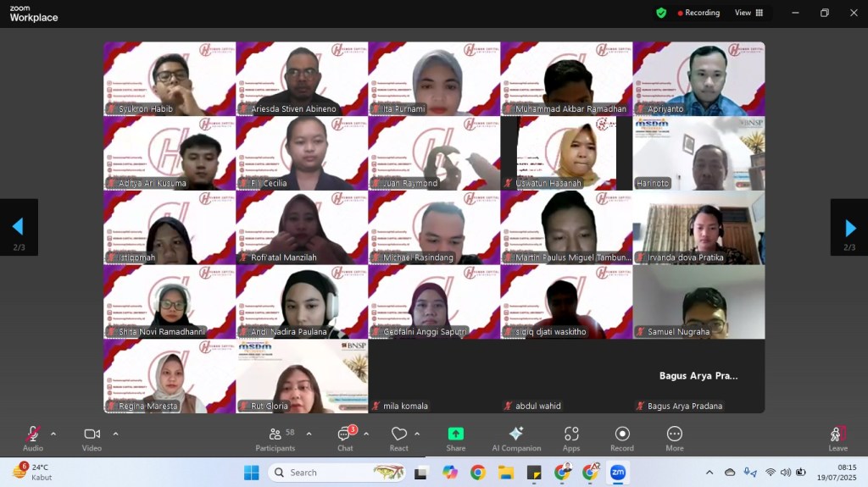Screen dimensions: 868x487
Task: Expand audio options arrow next to Audio
Action: click(53, 434)
